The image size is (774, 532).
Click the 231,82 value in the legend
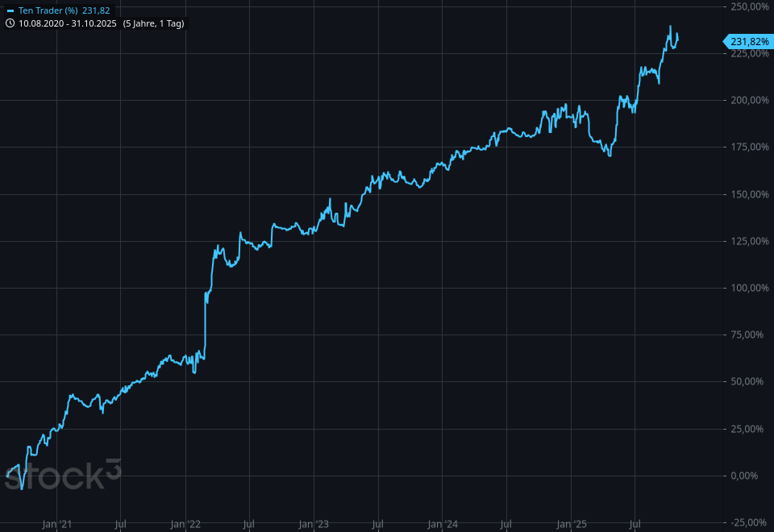pos(96,11)
